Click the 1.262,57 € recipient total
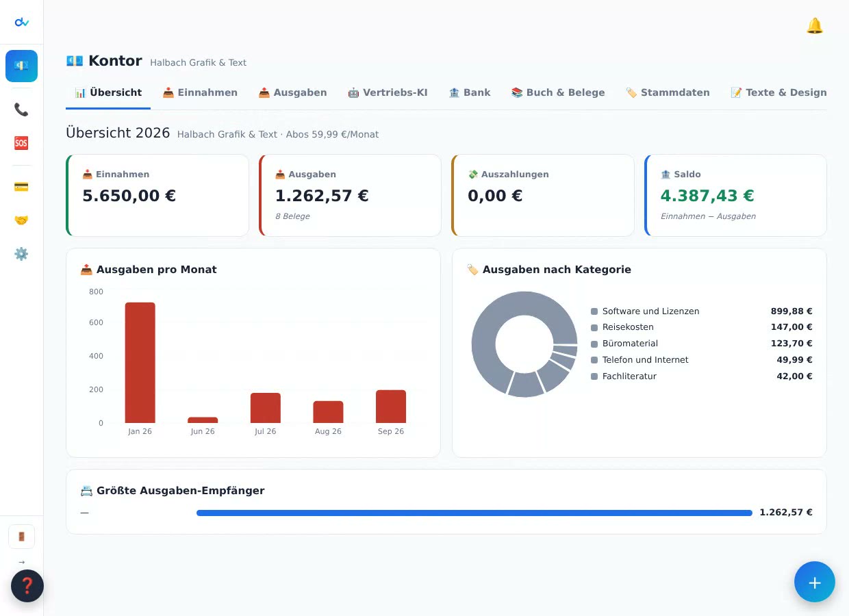The width and height of the screenshot is (849, 616). point(786,513)
